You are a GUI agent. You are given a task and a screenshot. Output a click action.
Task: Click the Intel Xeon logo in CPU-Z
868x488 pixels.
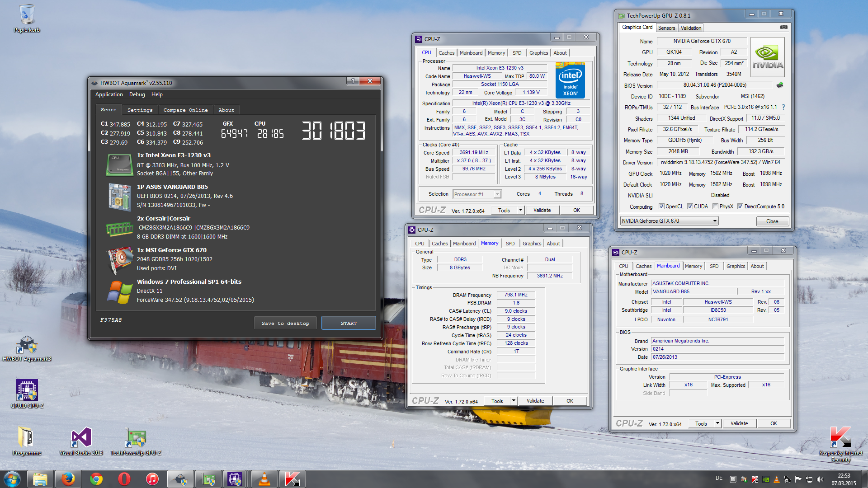click(570, 80)
